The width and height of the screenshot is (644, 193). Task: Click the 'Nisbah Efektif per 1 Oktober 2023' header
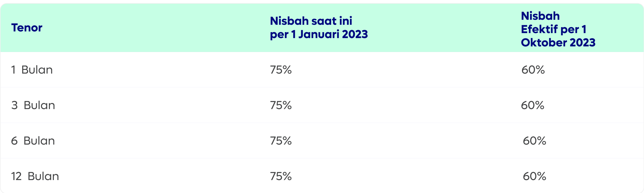pyautogui.click(x=558, y=29)
